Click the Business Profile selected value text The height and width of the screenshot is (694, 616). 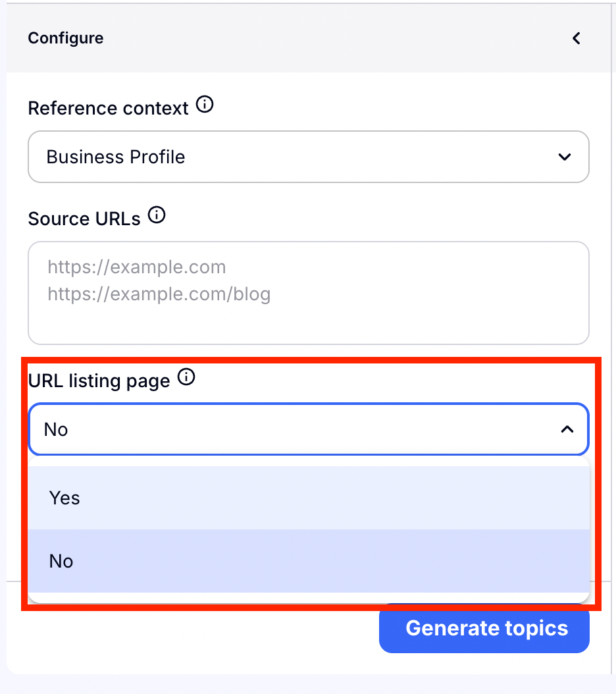(x=116, y=157)
